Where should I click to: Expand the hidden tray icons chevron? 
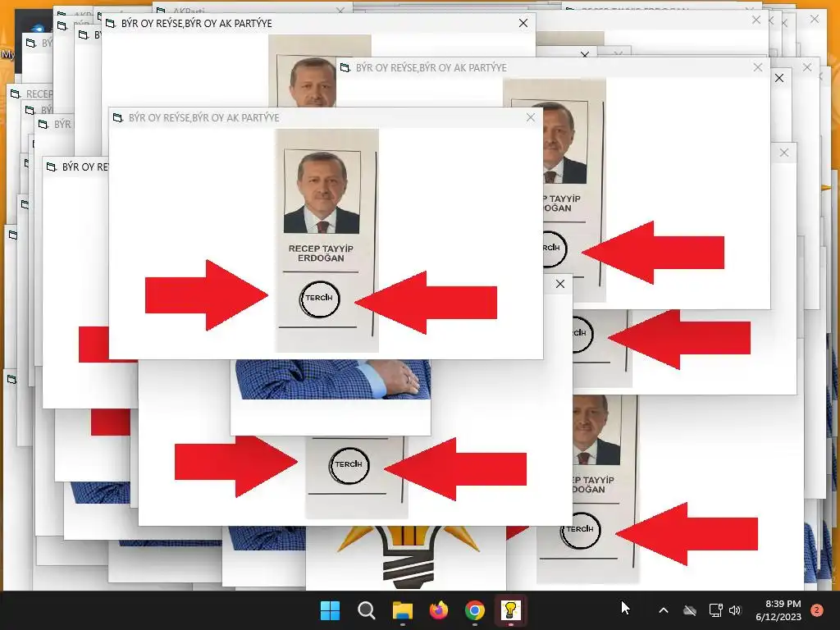663,610
